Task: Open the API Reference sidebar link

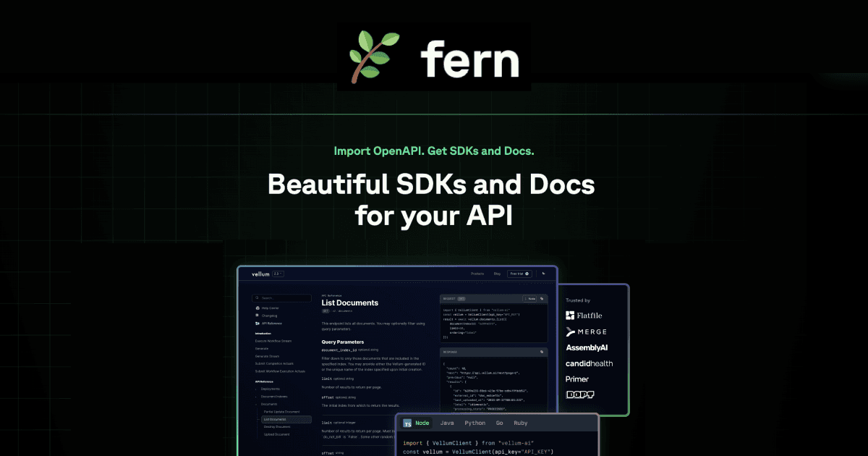Action: click(272, 324)
